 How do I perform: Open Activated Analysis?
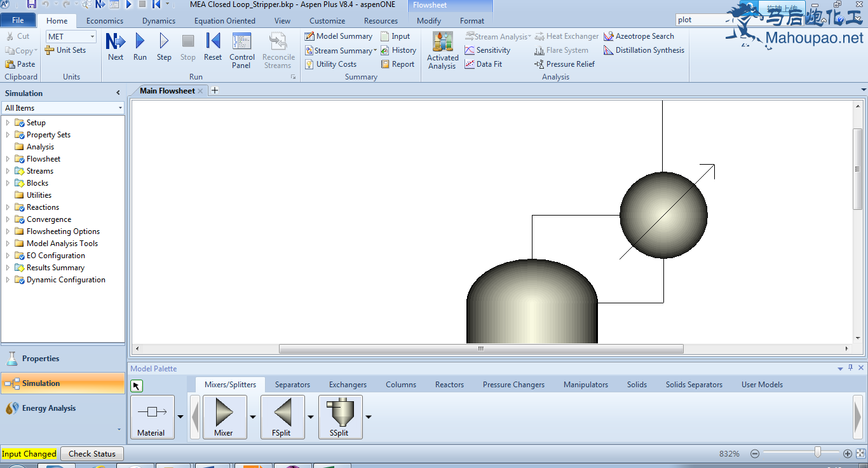pyautogui.click(x=442, y=51)
